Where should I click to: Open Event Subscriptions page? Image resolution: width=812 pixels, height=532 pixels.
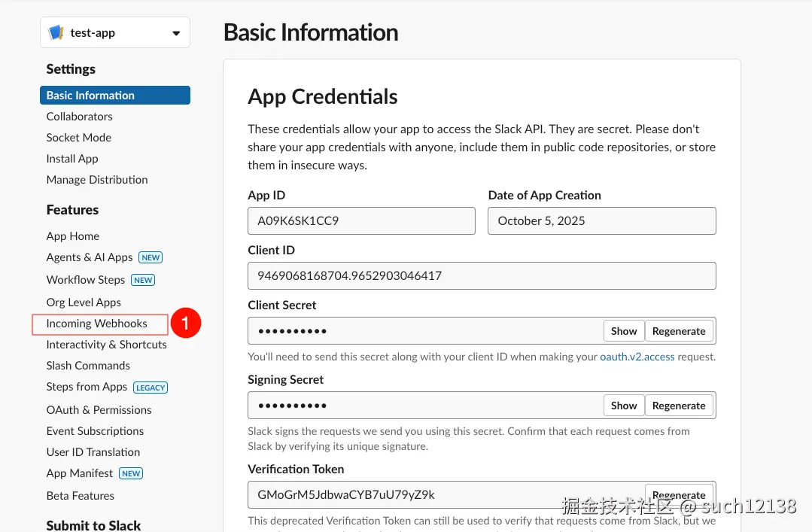pyautogui.click(x=95, y=431)
